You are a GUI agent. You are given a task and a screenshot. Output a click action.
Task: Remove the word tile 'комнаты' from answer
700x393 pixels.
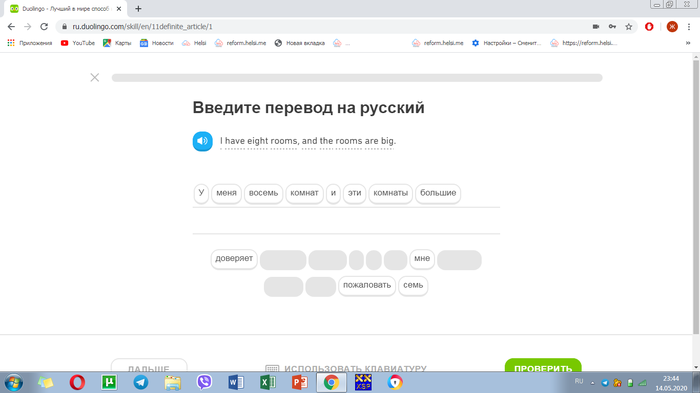391,193
